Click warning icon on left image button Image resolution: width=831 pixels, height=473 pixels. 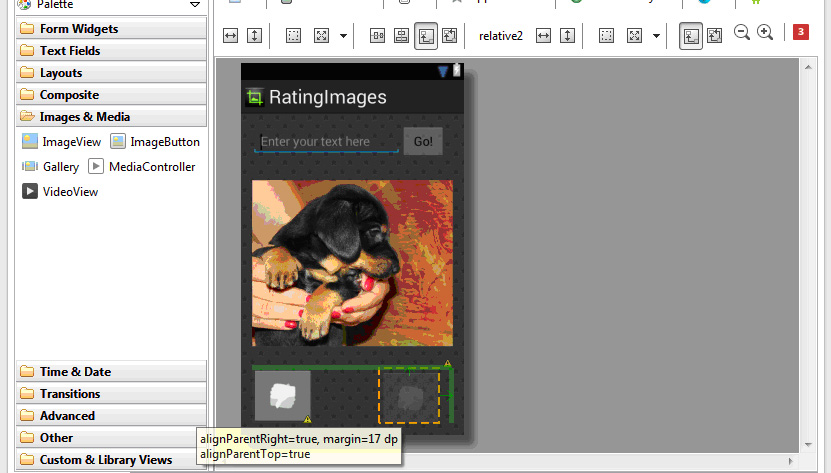307,419
